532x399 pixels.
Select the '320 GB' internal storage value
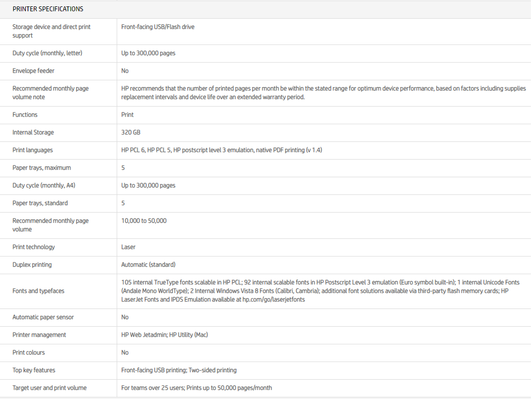131,132
